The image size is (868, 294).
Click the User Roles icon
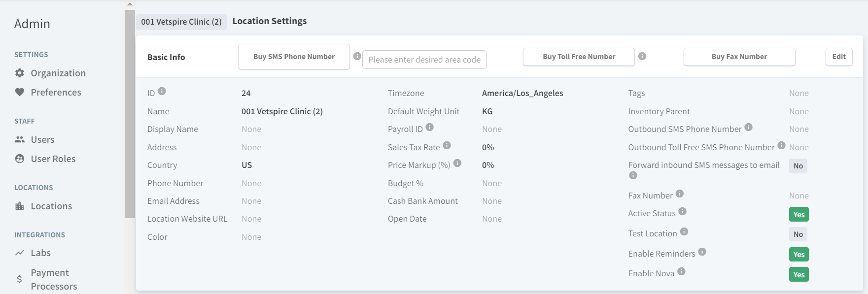(20, 159)
